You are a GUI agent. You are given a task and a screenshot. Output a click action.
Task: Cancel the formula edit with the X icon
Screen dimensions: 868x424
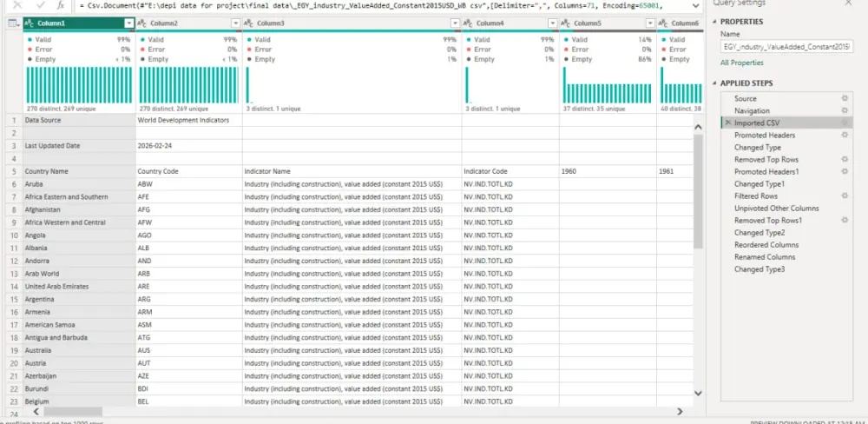pos(17,5)
